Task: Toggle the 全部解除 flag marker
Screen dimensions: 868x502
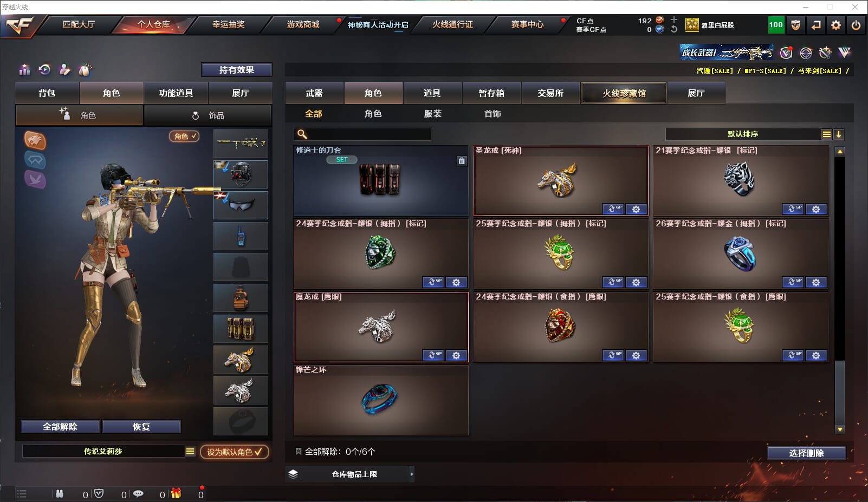Action: click(x=298, y=451)
